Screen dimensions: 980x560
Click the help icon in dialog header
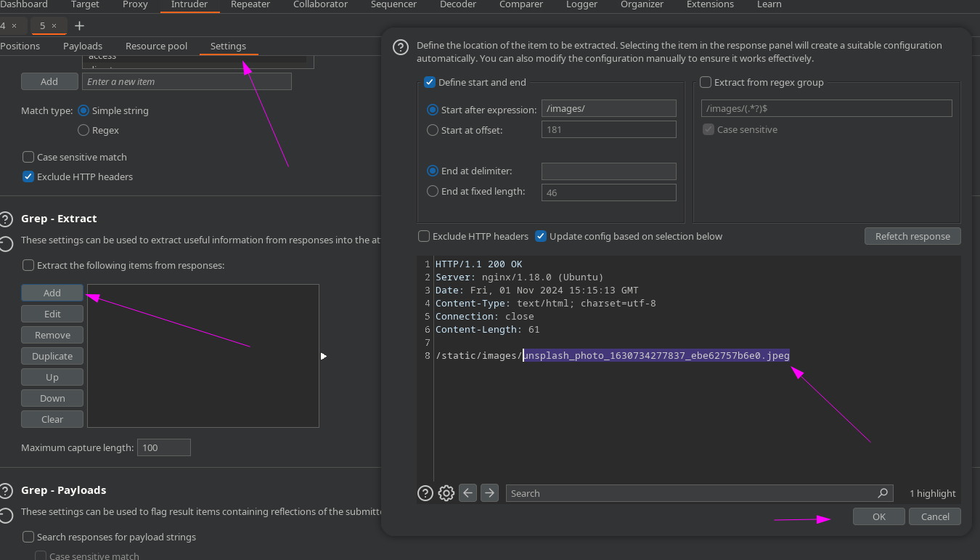pos(400,47)
